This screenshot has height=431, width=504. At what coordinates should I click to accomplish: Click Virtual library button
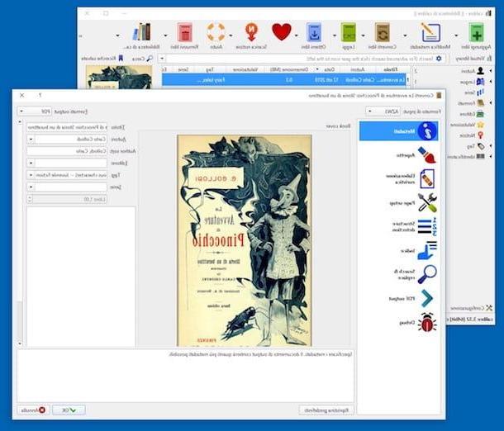point(473,59)
